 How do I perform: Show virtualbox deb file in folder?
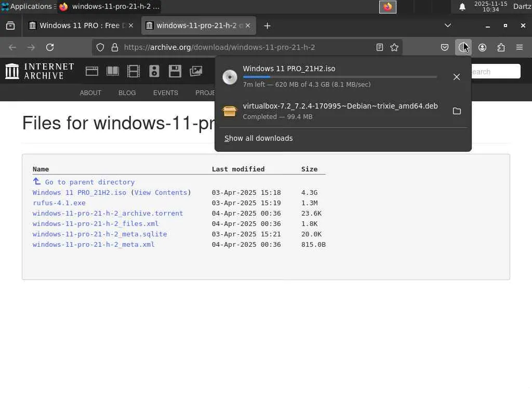[x=457, y=111]
